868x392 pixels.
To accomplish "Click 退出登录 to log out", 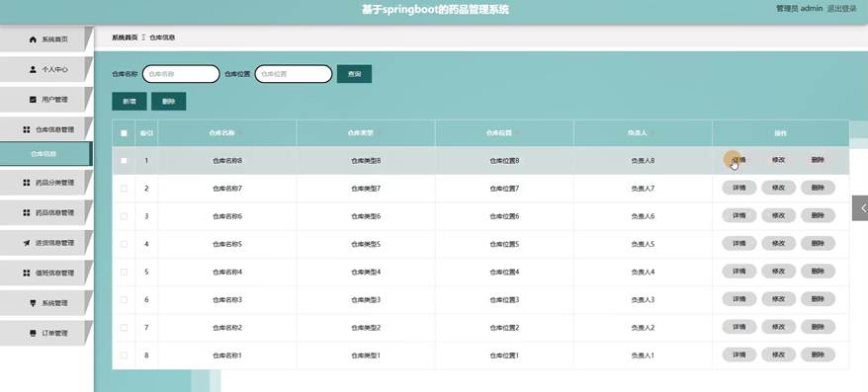I will pos(842,9).
